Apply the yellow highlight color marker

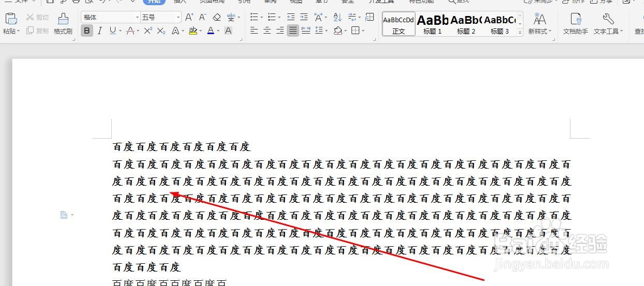[193, 31]
